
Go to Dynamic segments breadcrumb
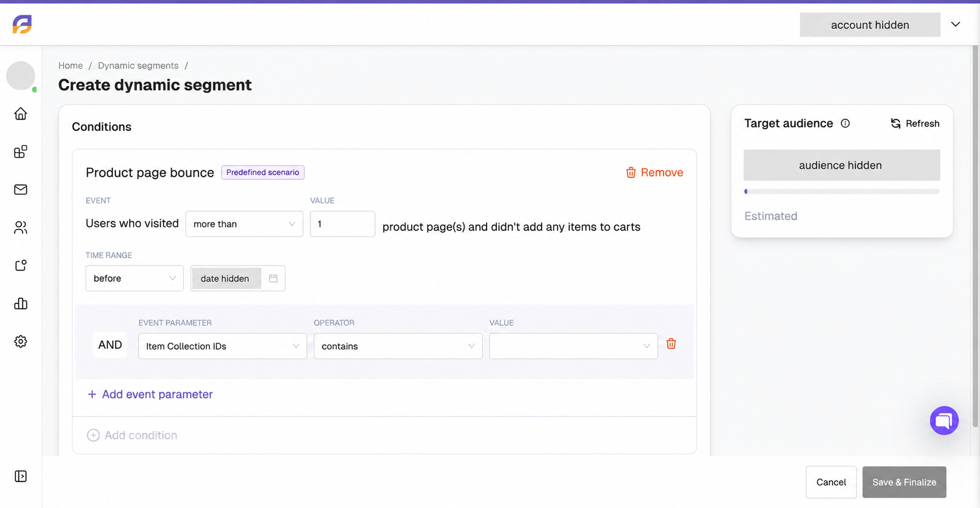click(138, 65)
